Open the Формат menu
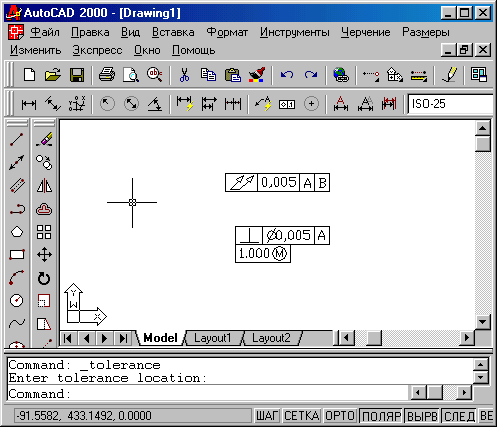Viewport: 497px width, 427px height. pyautogui.click(x=227, y=32)
